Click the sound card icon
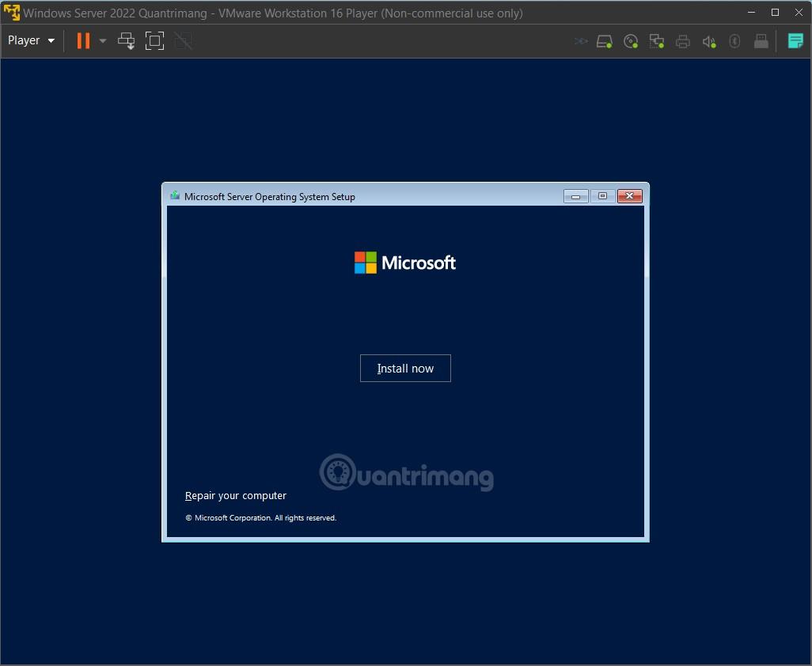Image resolution: width=812 pixels, height=666 pixels. click(x=709, y=41)
